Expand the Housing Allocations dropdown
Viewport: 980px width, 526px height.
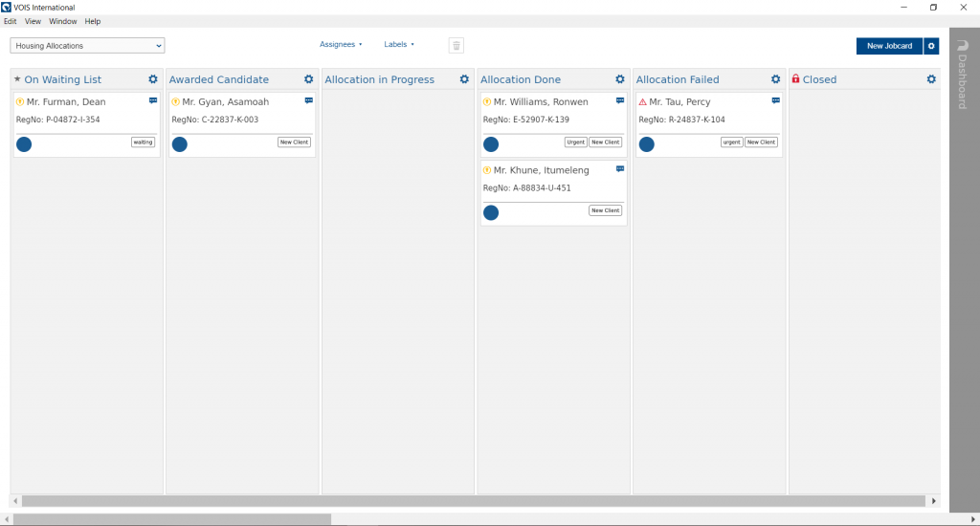[x=87, y=45]
